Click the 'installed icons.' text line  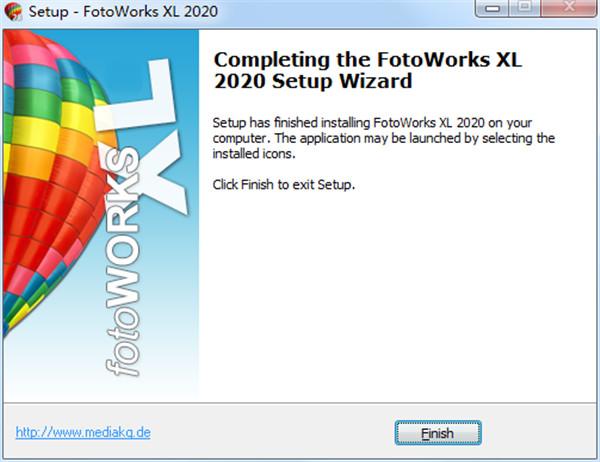coord(254,154)
